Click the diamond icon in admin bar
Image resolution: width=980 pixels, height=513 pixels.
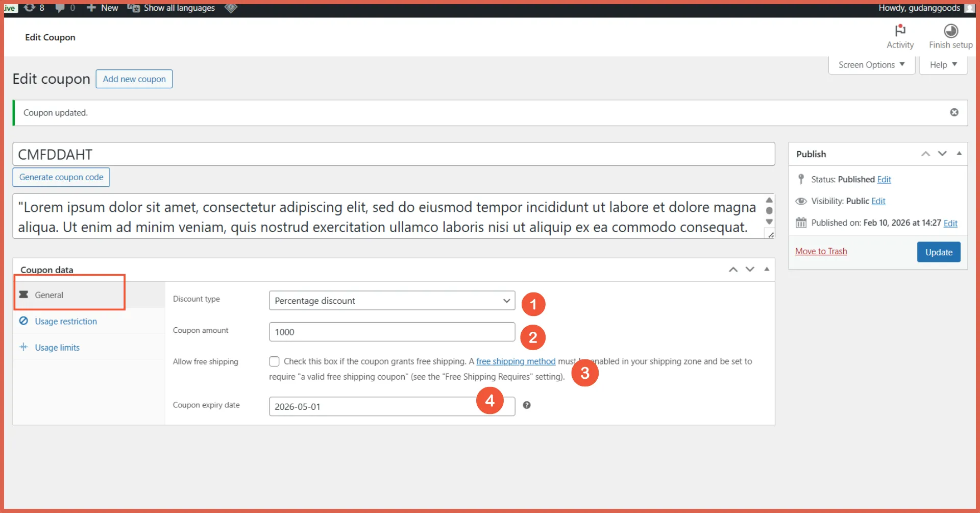tap(231, 8)
